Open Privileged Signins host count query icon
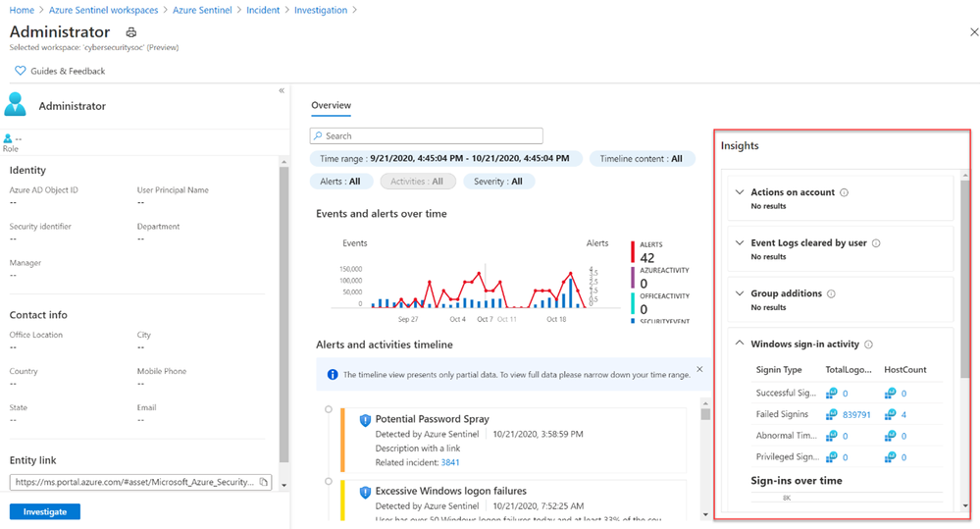This screenshot has height=529, width=980. 890,457
